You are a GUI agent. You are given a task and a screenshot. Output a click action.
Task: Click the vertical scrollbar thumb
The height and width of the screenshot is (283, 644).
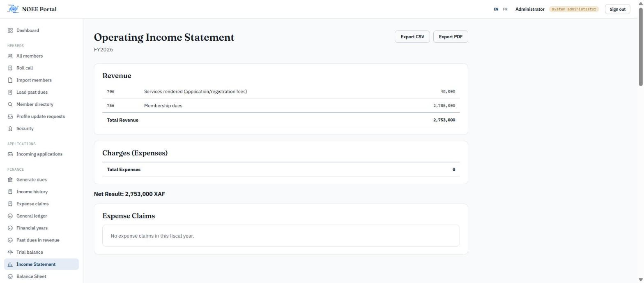click(x=641, y=46)
